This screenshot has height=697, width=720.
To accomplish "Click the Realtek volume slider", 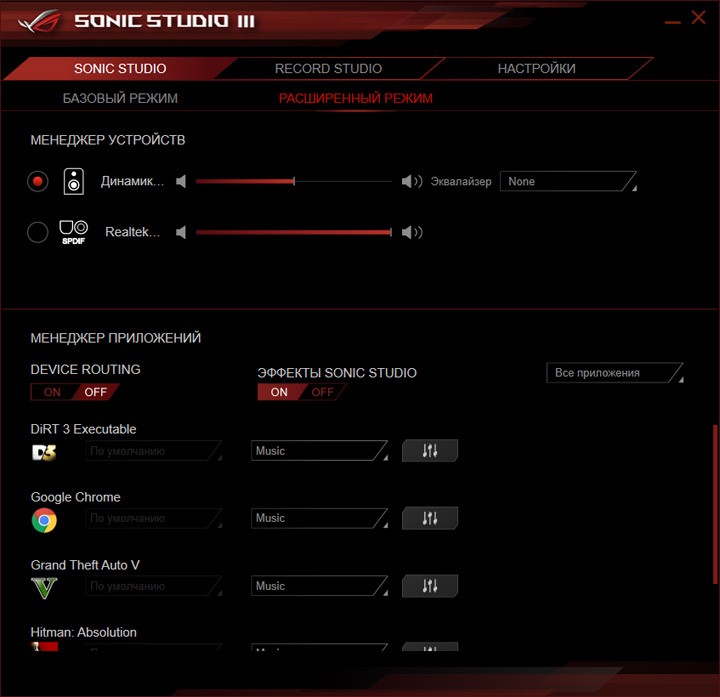I will click(294, 232).
